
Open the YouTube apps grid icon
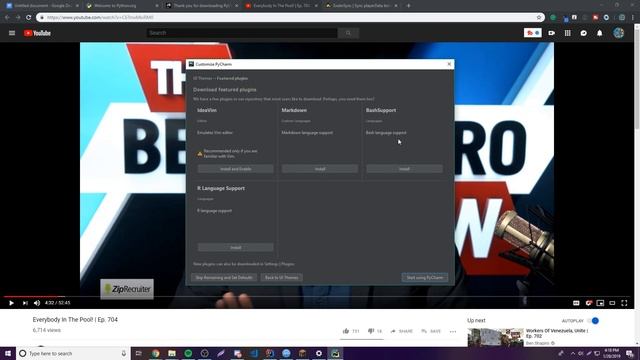point(568,33)
